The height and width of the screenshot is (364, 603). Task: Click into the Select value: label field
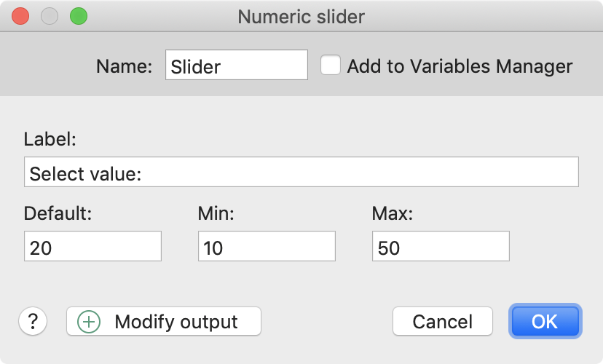pyautogui.click(x=301, y=172)
